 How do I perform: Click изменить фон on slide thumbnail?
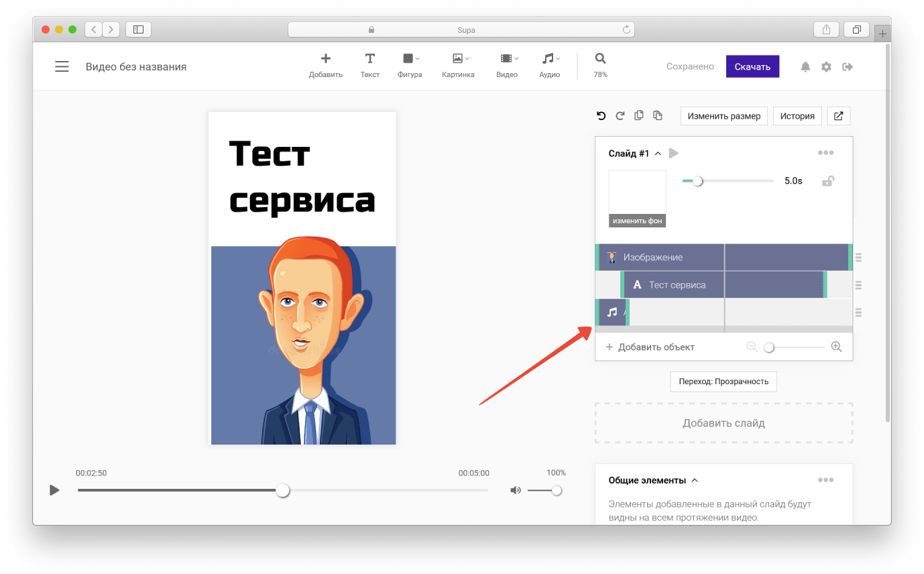(x=637, y=221)
